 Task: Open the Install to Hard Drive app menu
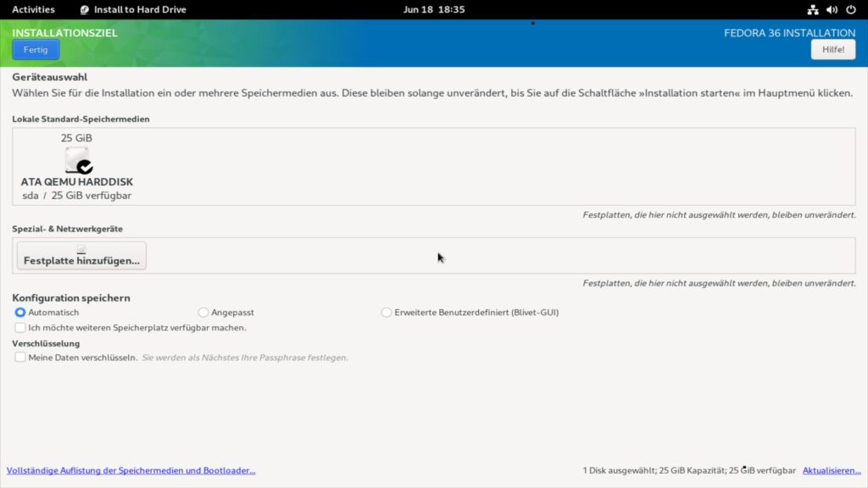133,9
